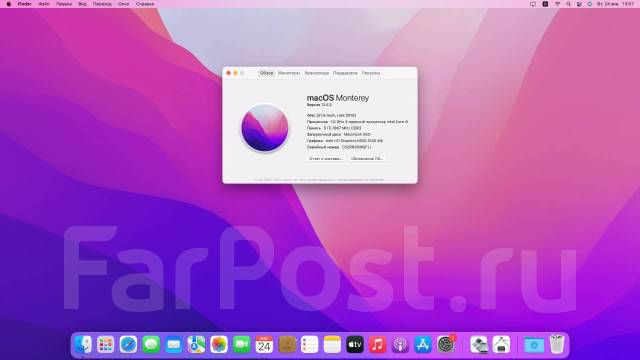Open the Downloads folder in dock

pos(534,344)
